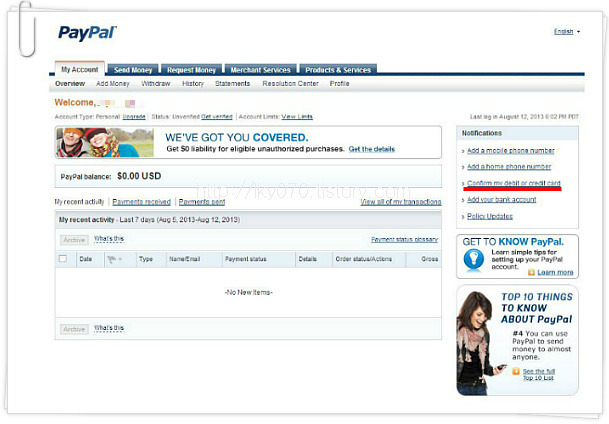Click the lightbulb icon in Get to Know PayPal
This screenshot has height=424, width=609.
474,259
